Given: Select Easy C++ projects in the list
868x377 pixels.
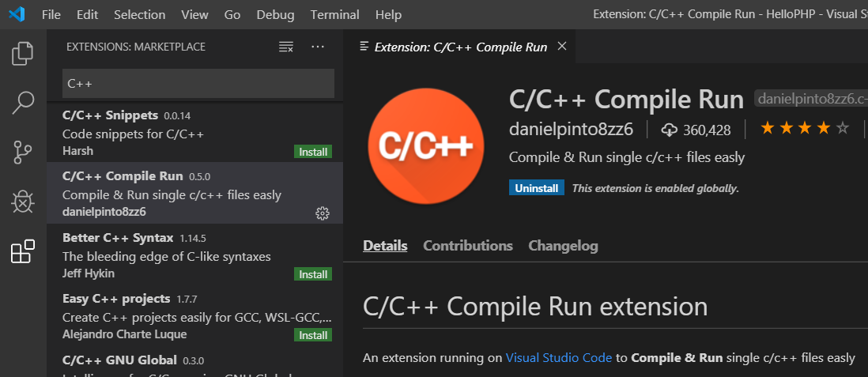Looking at the screenshot, I should [x=194, y=315].
